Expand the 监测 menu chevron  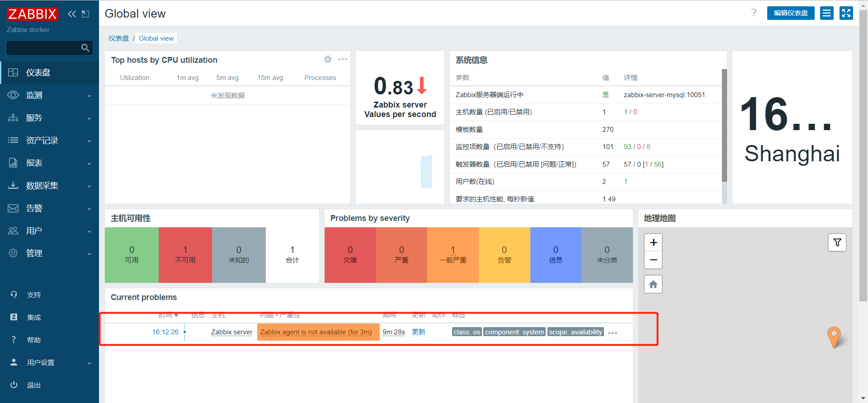point(89,96)
